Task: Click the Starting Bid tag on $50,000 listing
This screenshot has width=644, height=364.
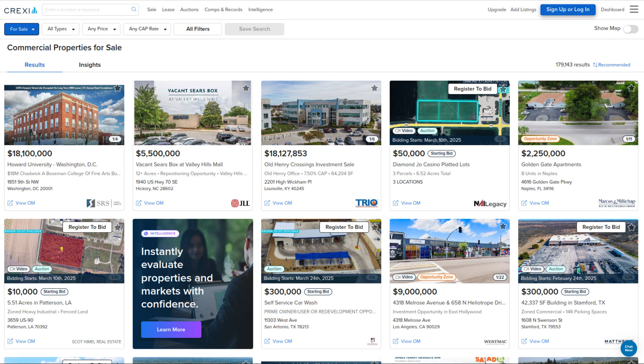Action: pos(442,153)
